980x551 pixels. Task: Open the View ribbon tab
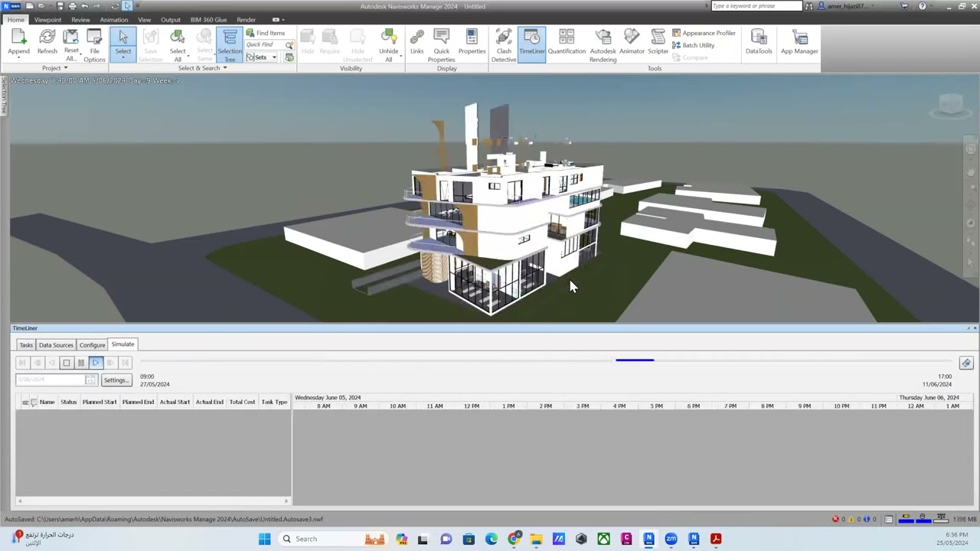coord(144,20)
